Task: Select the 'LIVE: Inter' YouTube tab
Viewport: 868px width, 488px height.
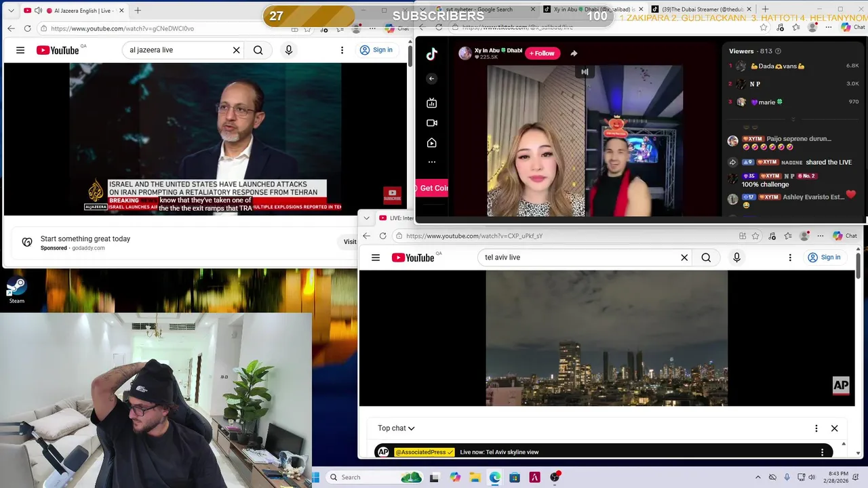Action: click(x=395, y=218)
